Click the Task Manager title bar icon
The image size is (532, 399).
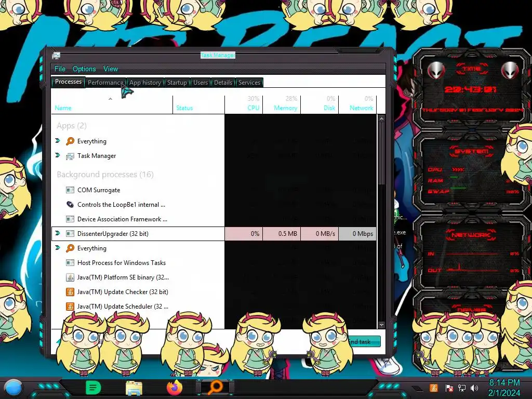[56, 55]
